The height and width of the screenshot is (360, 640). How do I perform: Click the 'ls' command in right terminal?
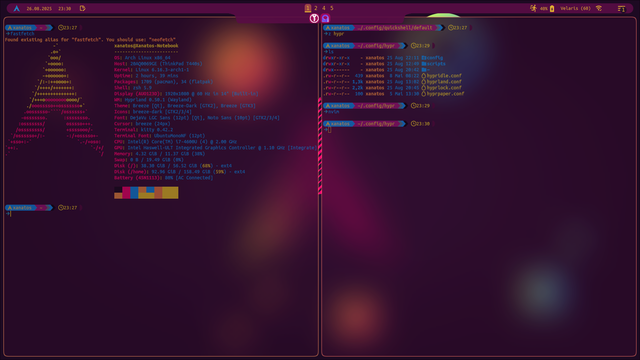click(x=331, y=52)
